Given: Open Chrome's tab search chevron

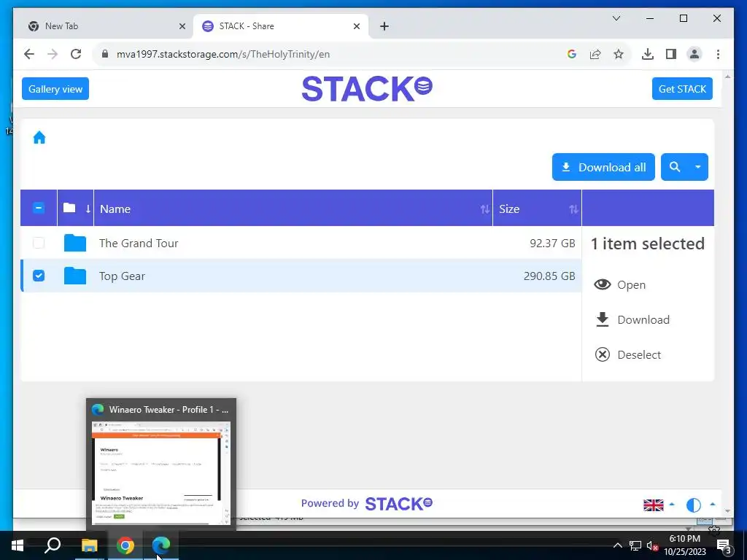Looking at the screenshot, I should pyautogui.click(x=616, y=18).
